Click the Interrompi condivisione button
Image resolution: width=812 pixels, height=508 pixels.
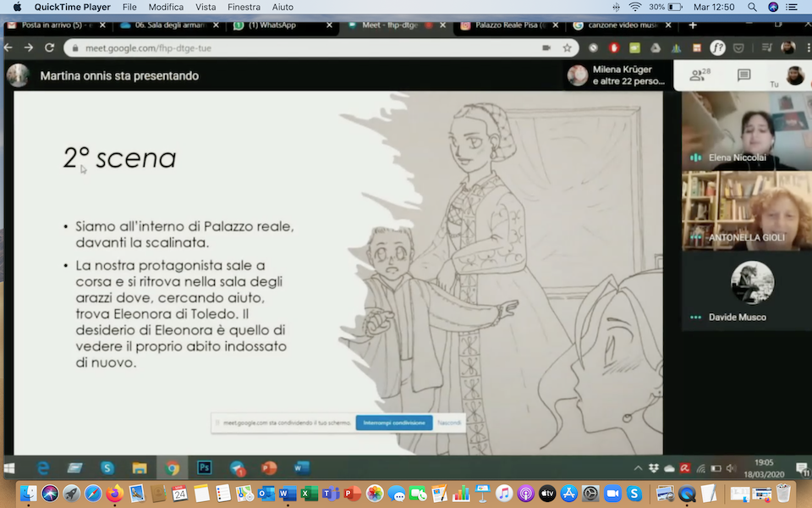pyautogui.click(x=394, y=422)
